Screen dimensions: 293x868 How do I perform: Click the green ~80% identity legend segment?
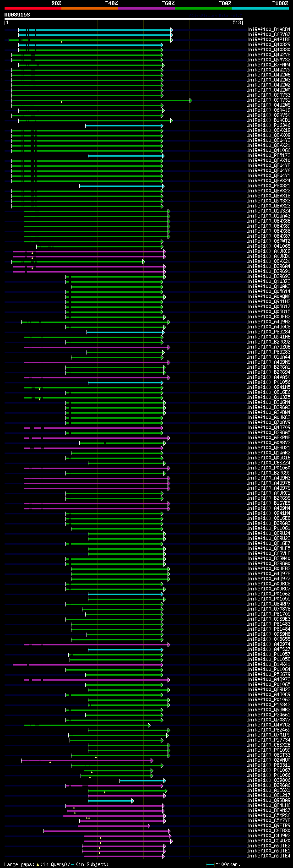(x=203, y=8)
